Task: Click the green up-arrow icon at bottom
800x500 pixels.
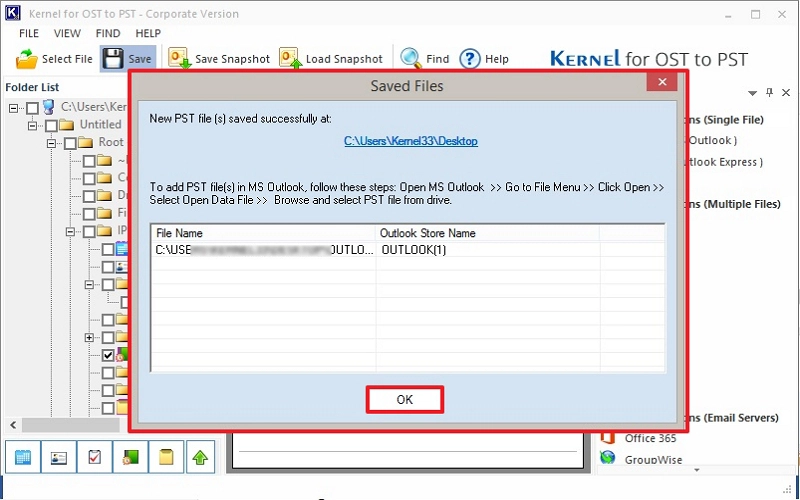Action: tap(200, 457)
